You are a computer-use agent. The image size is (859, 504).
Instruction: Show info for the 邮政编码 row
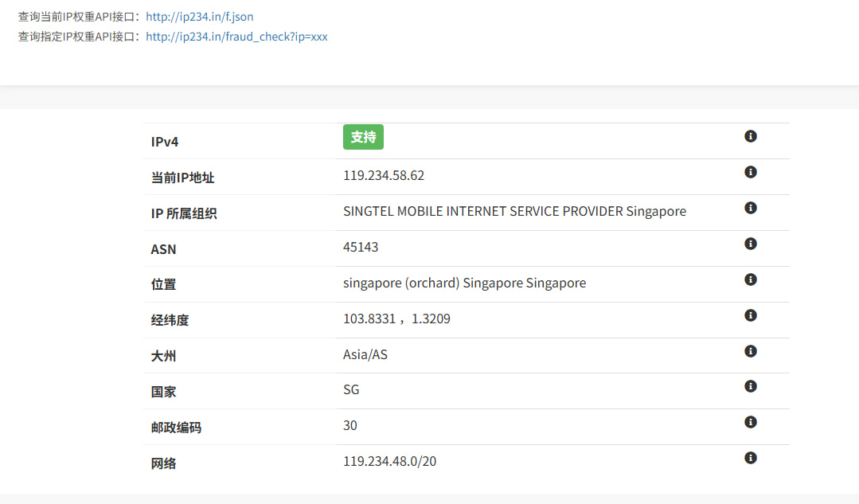tap(750, 422)
